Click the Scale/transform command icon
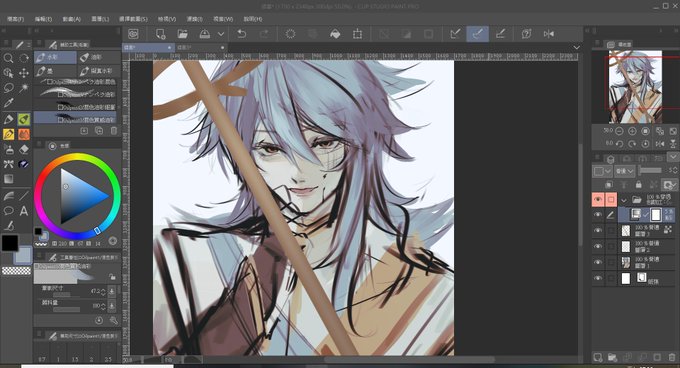The image size is (680, 368). pos(357,34)
